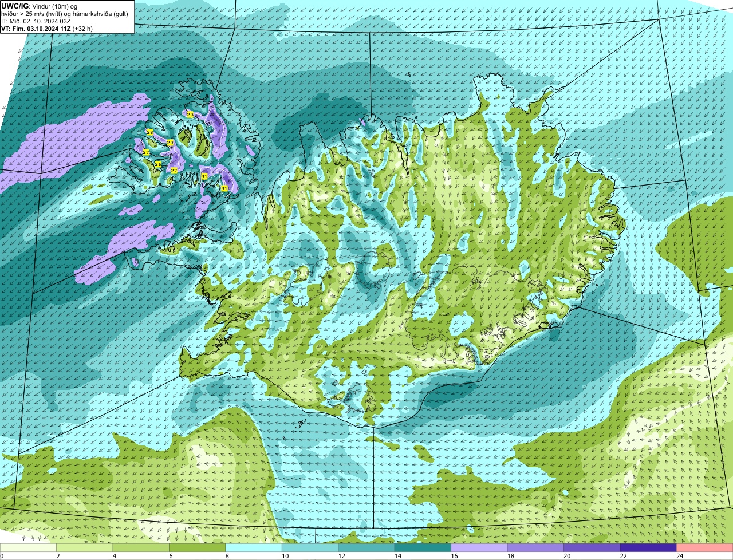This screenshot has width=733, height=560.
Task: Click the 2–4 m/s legend color swatch
Action: [85, 548]
